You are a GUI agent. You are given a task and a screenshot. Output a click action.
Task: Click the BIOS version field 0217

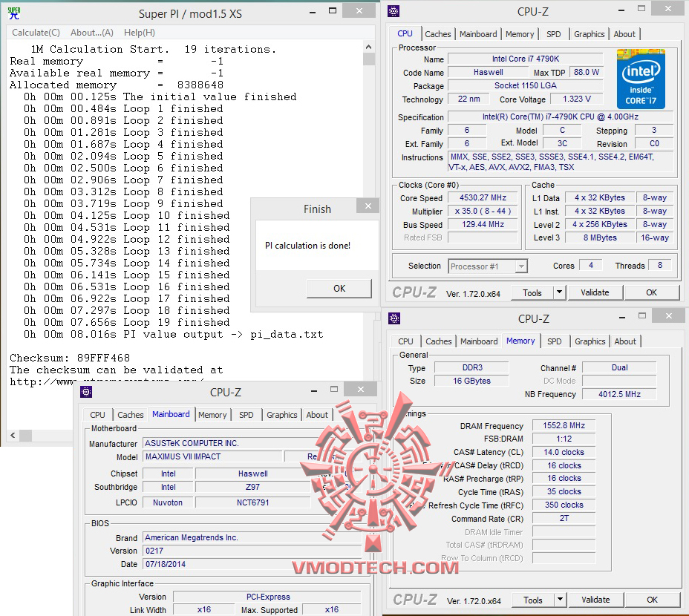[252, 551]
